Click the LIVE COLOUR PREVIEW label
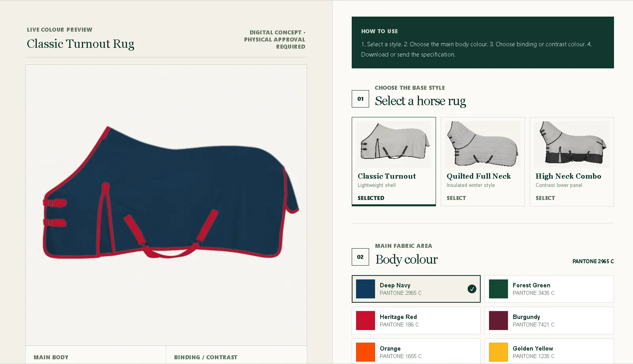The height and width of the screenshot is (364, 633). tap(60, 30)
